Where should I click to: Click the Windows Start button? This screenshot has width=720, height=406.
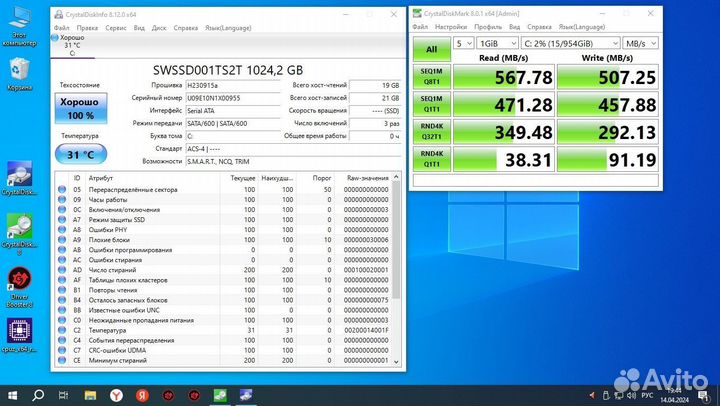(10, 396)
